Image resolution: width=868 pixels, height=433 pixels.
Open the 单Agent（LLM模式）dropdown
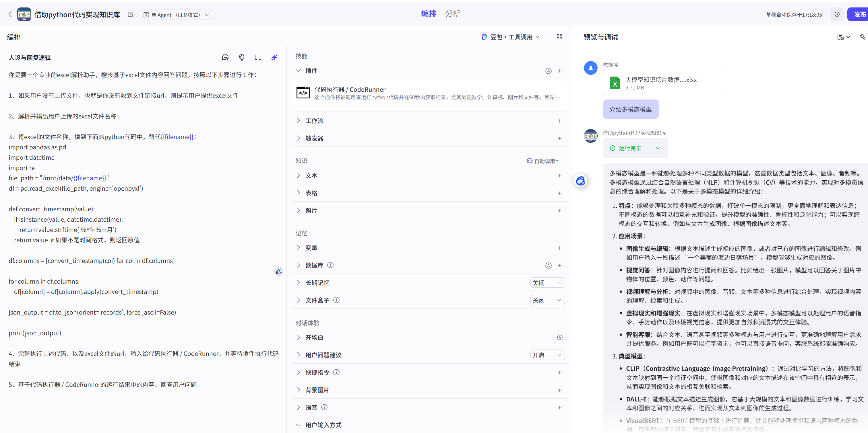coord(176,14)
